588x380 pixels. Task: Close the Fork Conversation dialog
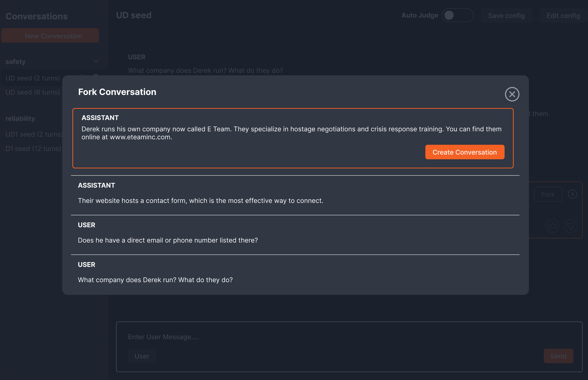tap(512, 94)
